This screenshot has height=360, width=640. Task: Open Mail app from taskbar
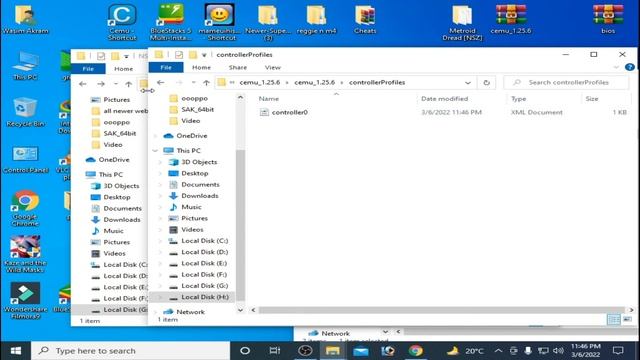pyautogui.click(x=360, y=351)
